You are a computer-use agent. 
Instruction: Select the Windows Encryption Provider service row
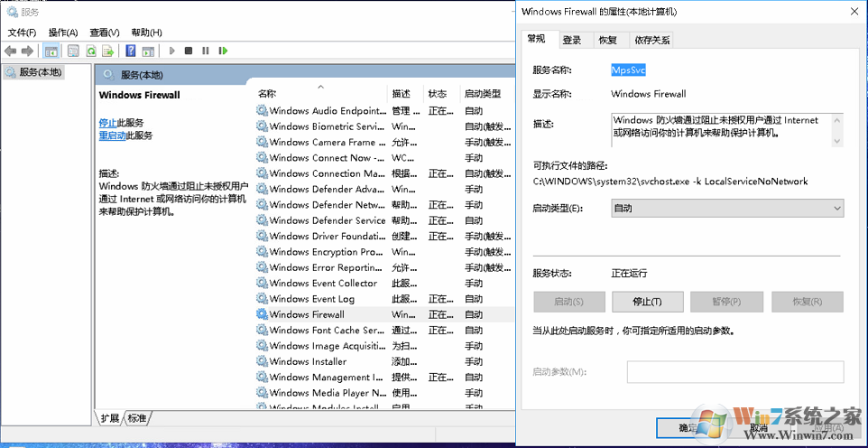[384, 252]
